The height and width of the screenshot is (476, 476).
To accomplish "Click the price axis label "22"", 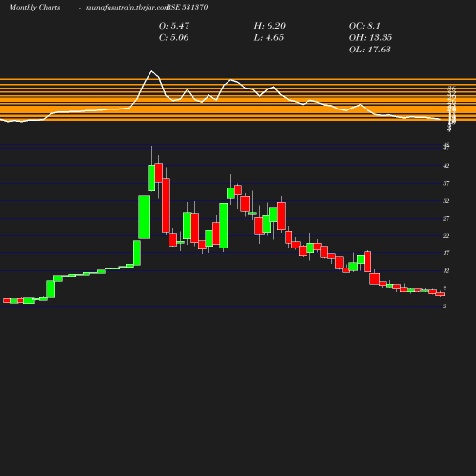I will pyautogui.click(x=446, y=236).
